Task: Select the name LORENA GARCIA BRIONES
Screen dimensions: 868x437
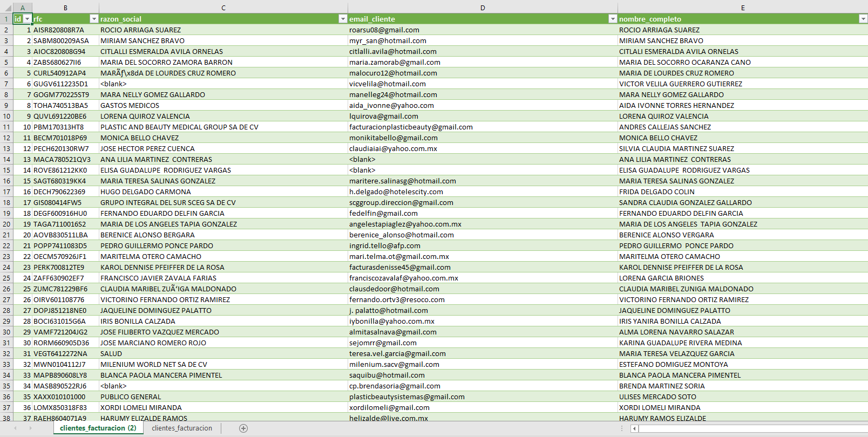Action: (743, 278)
